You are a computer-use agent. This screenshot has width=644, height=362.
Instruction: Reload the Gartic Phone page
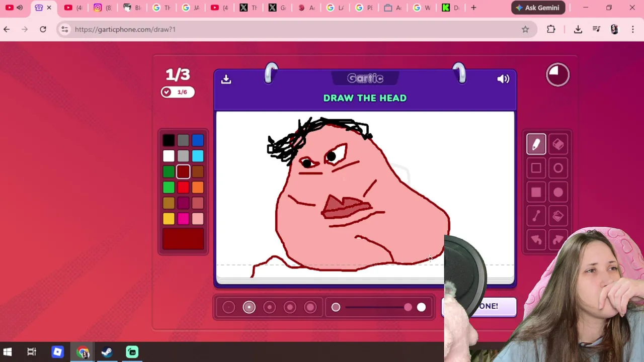[43, 29]
